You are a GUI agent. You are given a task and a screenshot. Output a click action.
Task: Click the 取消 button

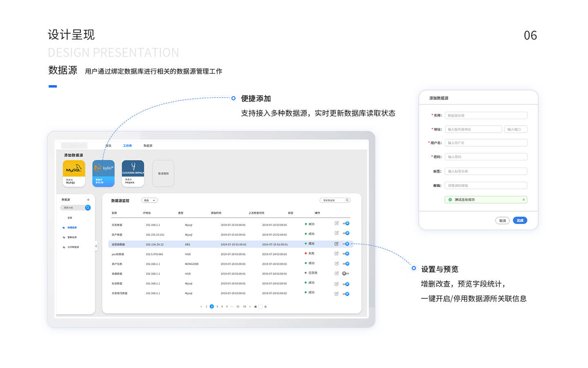[x=503, y=221]
